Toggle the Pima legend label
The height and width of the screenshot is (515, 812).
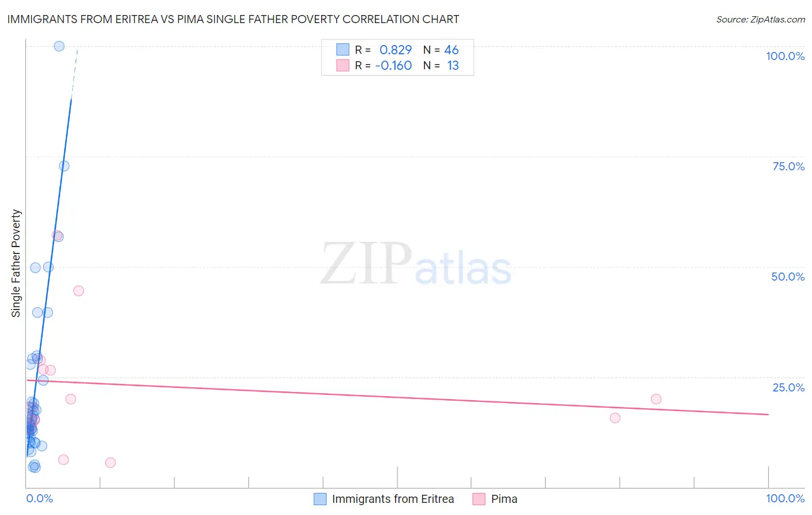pyautogui.click(x=504, y=499)
